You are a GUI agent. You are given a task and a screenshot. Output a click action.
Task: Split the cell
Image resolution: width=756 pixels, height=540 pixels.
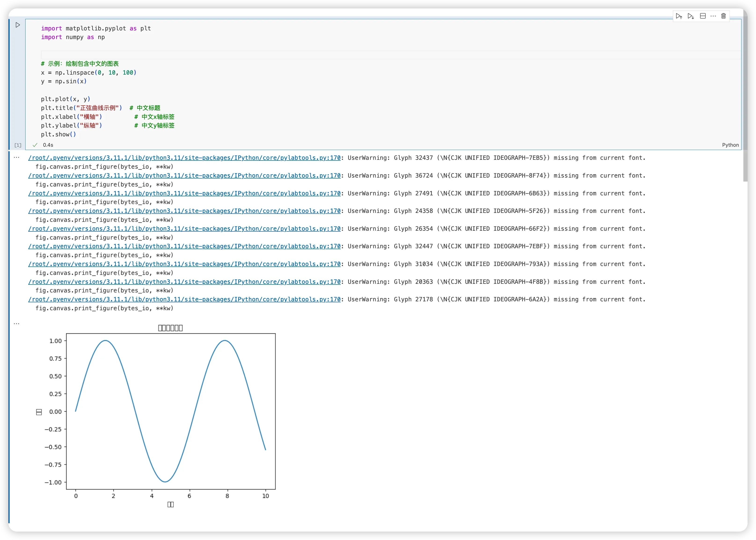pyautogui.click(x=703, y=16)
